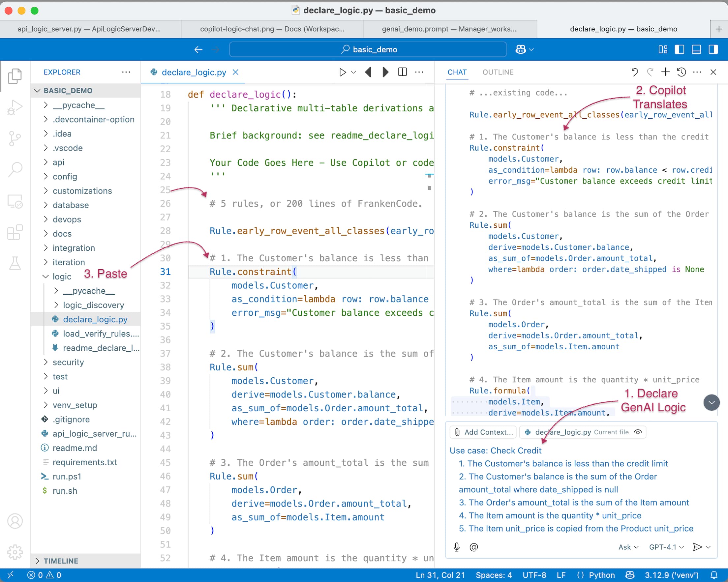Image resolution: width=728 pixels, height=582 pixels.
Task: Open the Ask chat mode dropdown
Action: coord(628,547)
